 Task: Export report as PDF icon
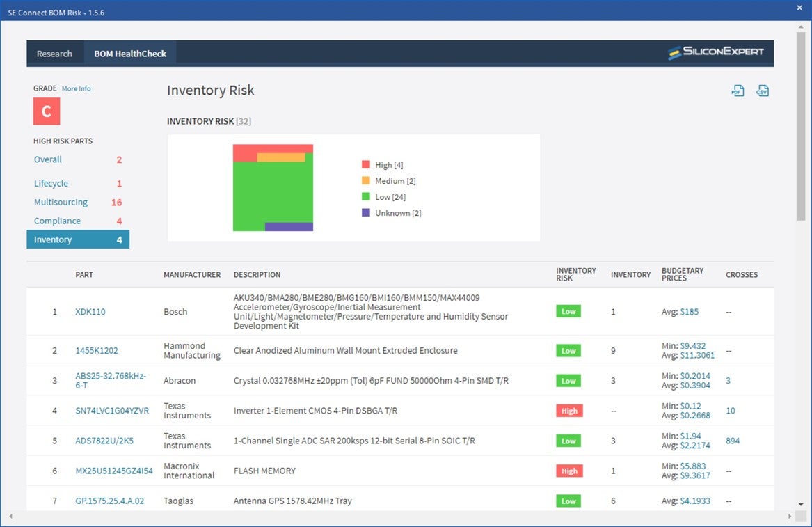738,91
